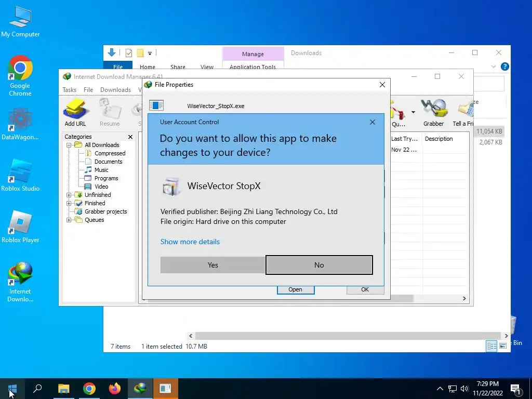This screenshot has width=532, height=399.
Task: Open File Explorer from the taskbar
Action: (63, 389)
